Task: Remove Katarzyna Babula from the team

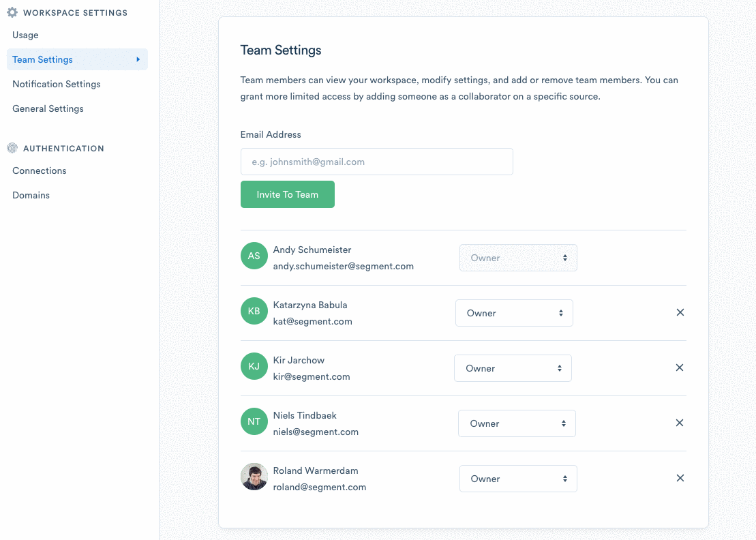Action: point(680,312)
